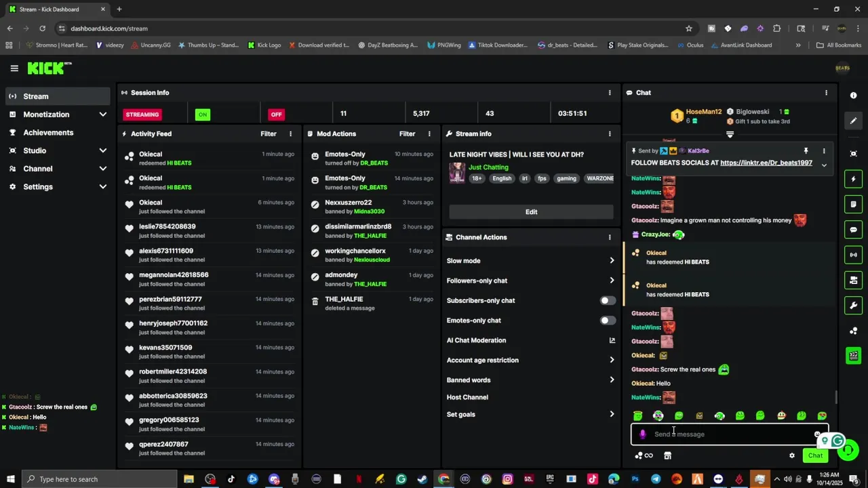
Task: Click WARZONE stream tag
Action: tap(600, 179)
